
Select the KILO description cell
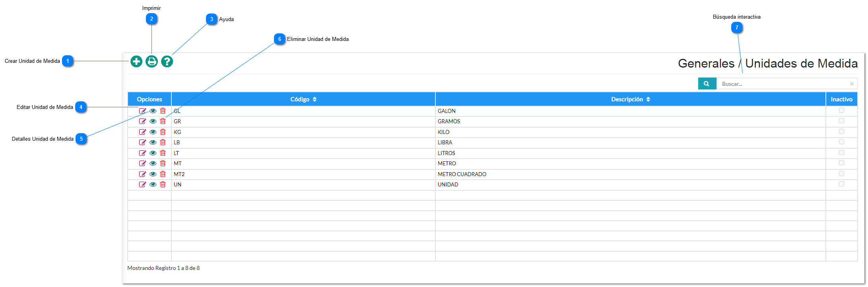point(631,132)
